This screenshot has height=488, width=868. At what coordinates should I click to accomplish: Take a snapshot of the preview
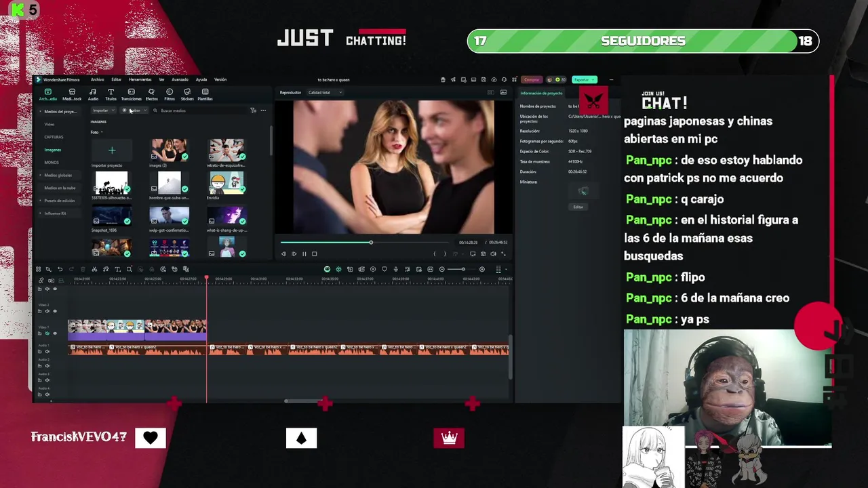coord(483,253)
